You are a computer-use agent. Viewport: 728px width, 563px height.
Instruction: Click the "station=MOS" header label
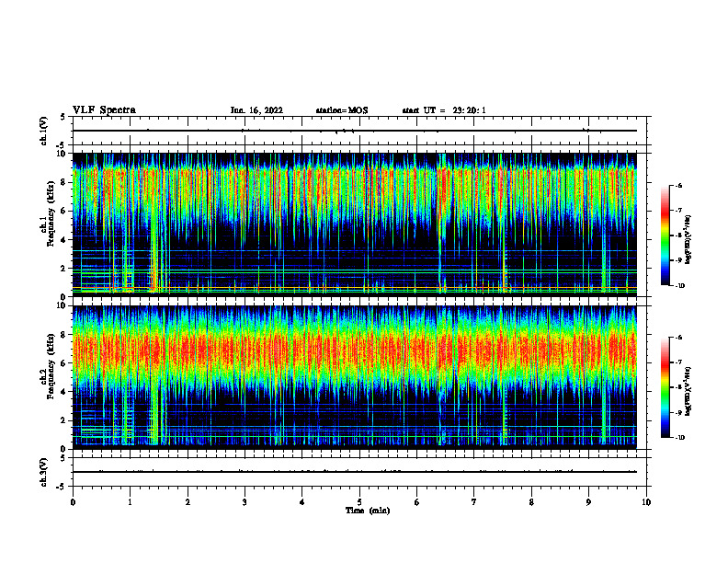pos(342,110)
